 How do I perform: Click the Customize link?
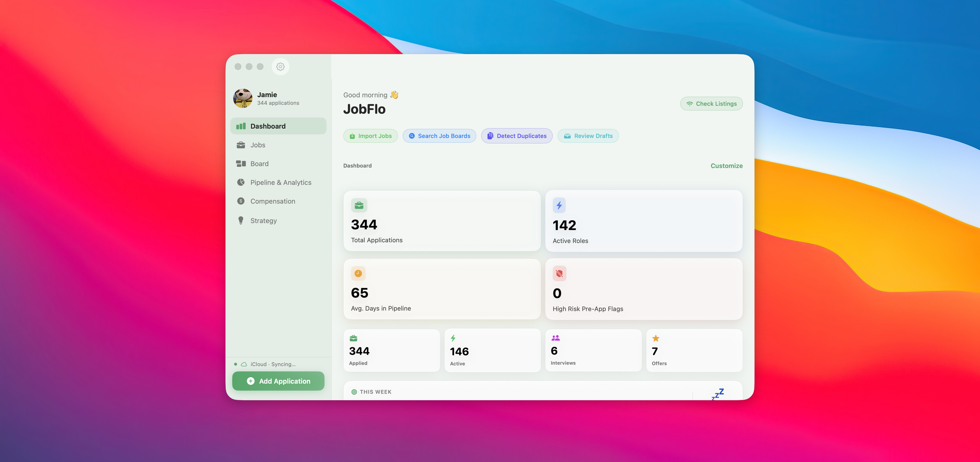(727, 166)
